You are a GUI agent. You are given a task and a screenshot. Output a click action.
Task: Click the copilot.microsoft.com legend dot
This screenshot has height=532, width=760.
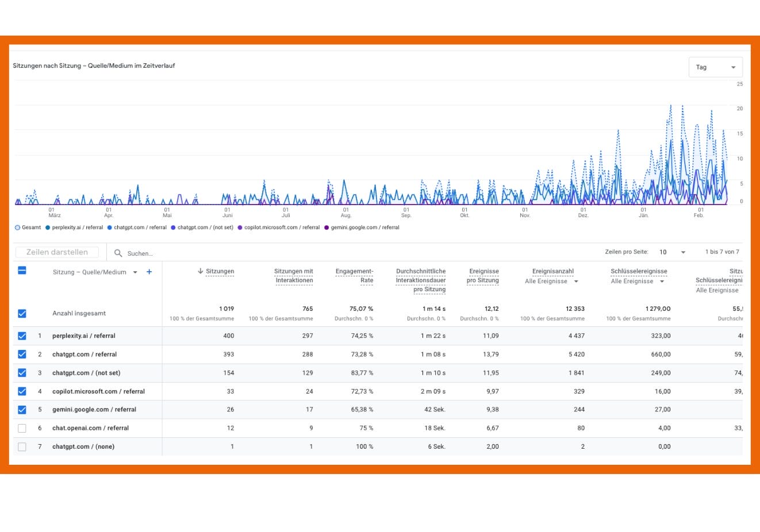click(x=240, y=228)
